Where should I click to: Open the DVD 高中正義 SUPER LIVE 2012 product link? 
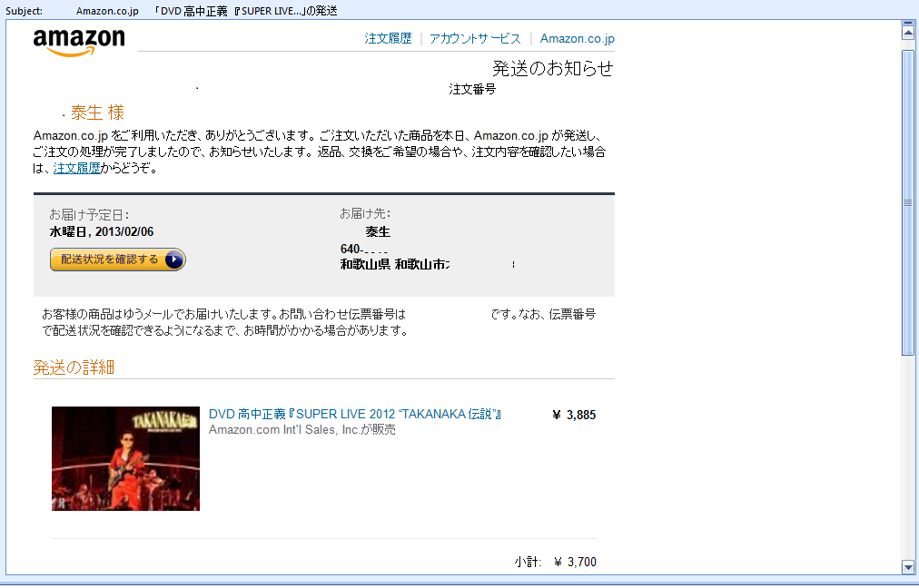[355, 414]
